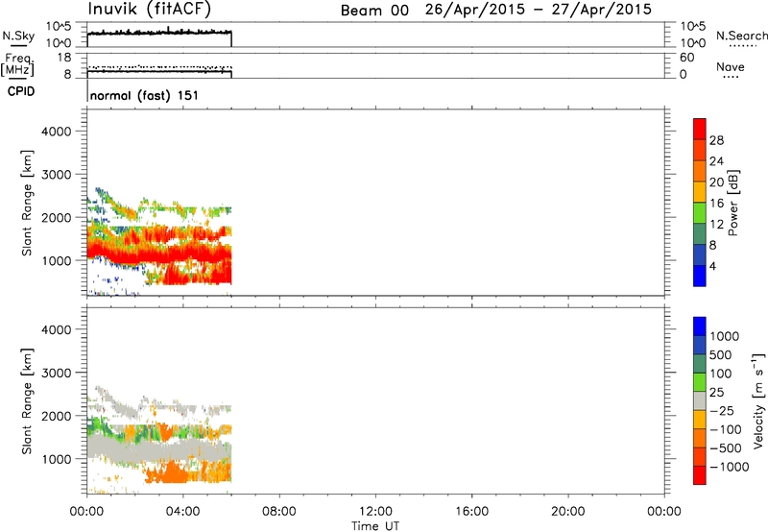Click the '18' frequency axis tick
The height and width of the screenshot is (532, 768).
coord(64,58)
